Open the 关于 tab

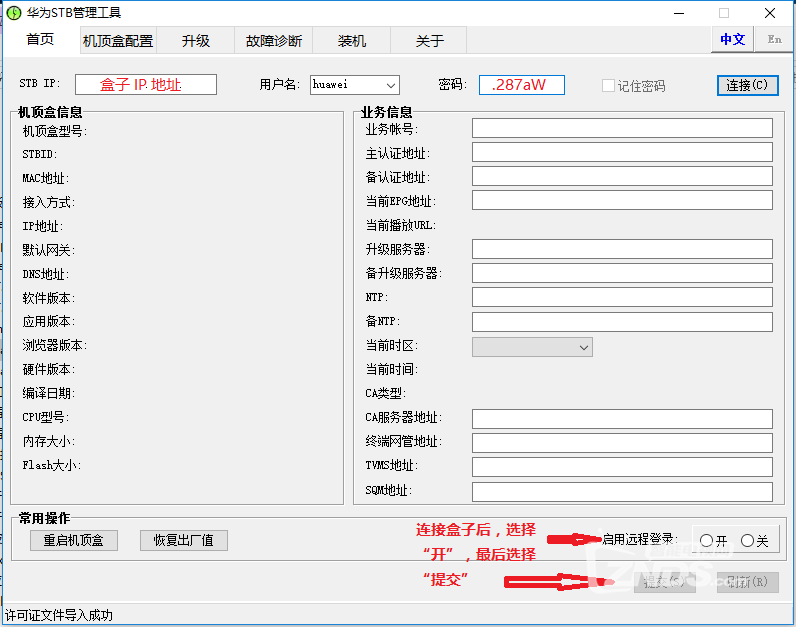pyautogui.click(x=429, y=41)
